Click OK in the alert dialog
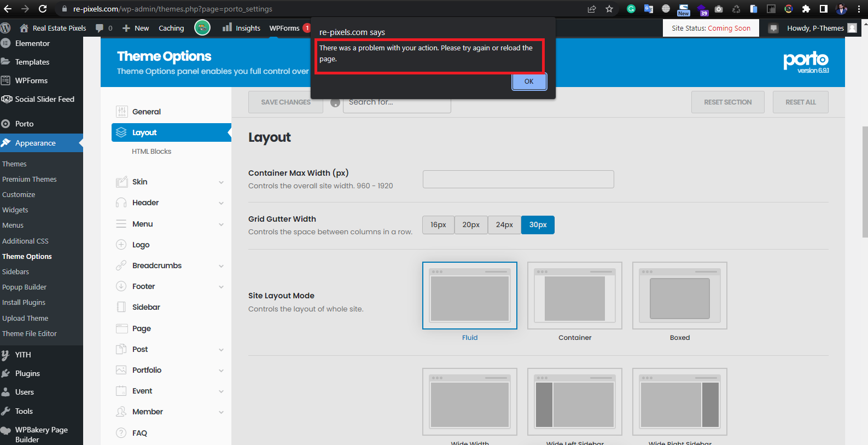868x445 pixels. click(529, 82)
